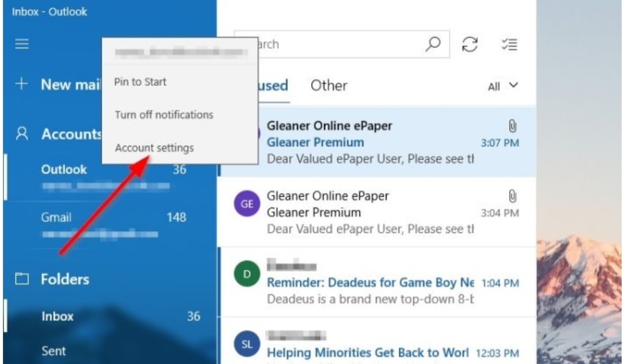
Task: Click the Inbox unread count 36
Action: tap(194, 316)
